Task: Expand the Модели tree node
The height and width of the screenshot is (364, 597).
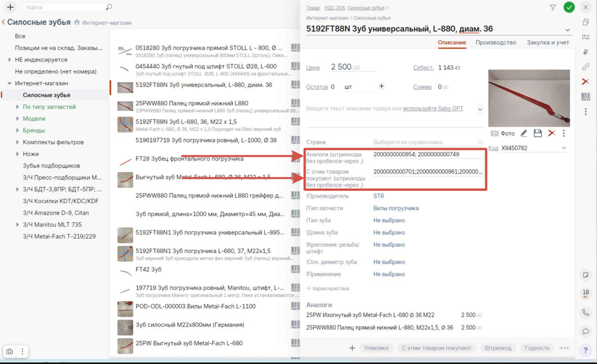Action: pos(17,119)
